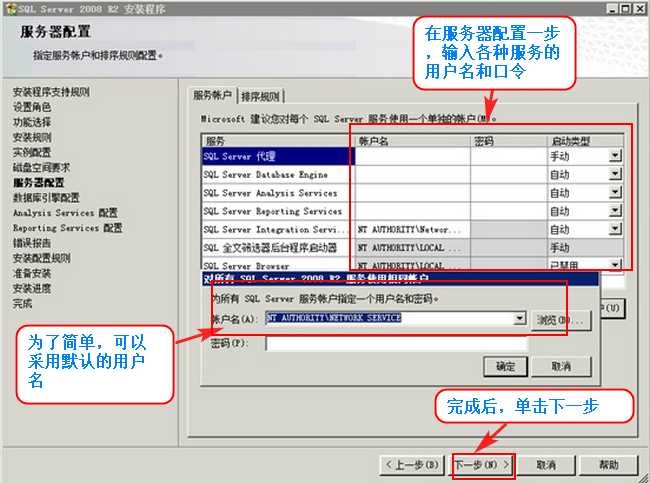The image size is (650, 483).
Task: Click the 启动类型 column header
Action: (585, 141)
